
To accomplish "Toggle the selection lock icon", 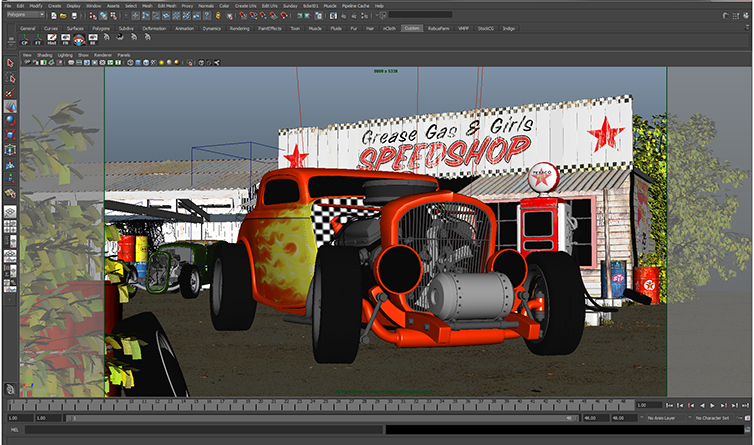I will 218,15.
